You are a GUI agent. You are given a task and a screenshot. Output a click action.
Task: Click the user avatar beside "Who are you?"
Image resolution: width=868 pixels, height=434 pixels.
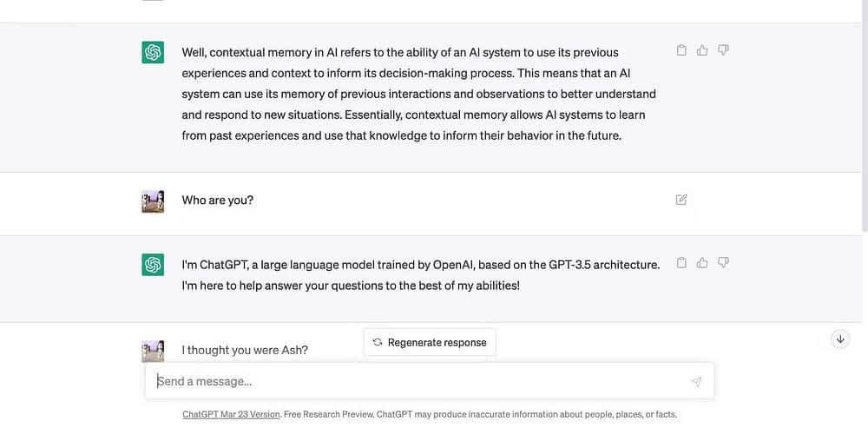tap(153, 201)
